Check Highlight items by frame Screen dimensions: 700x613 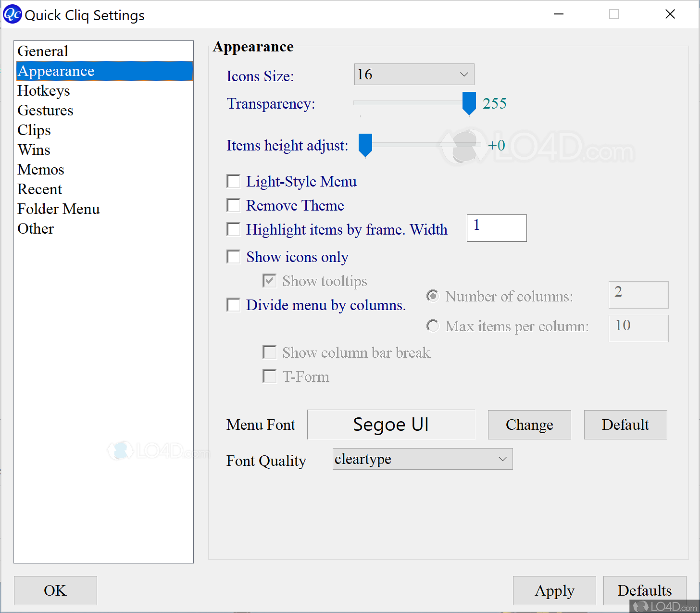click(x=233, y=229)
